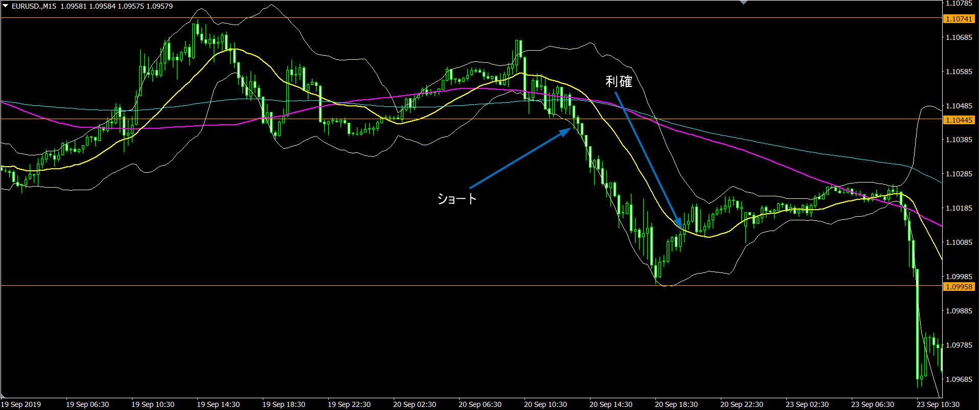Click the low price value 1.09575
This screenshot has width=980, height=410.
point(130,6)
